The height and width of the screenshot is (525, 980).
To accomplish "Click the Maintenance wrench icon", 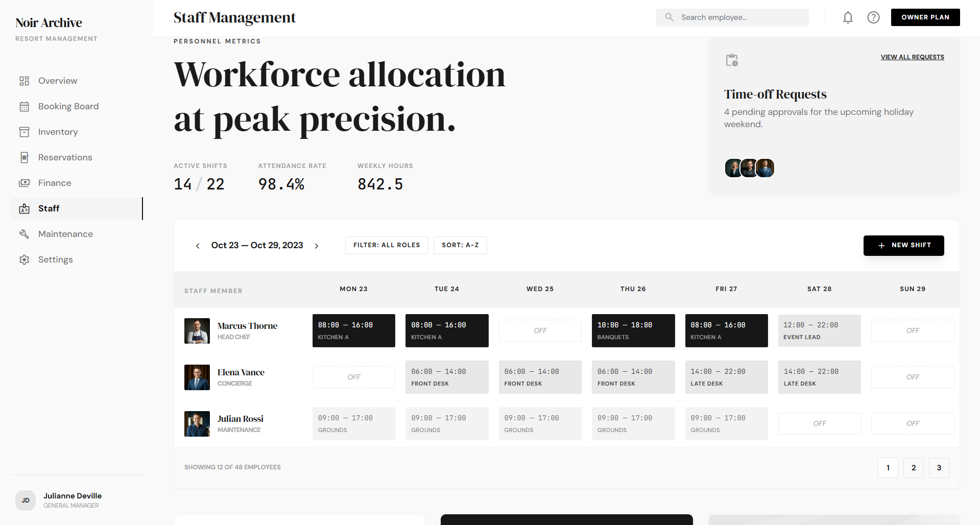I will pos(24,234).
